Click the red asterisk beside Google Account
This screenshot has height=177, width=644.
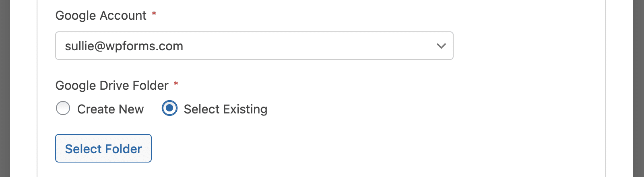[x=154, y=14]
